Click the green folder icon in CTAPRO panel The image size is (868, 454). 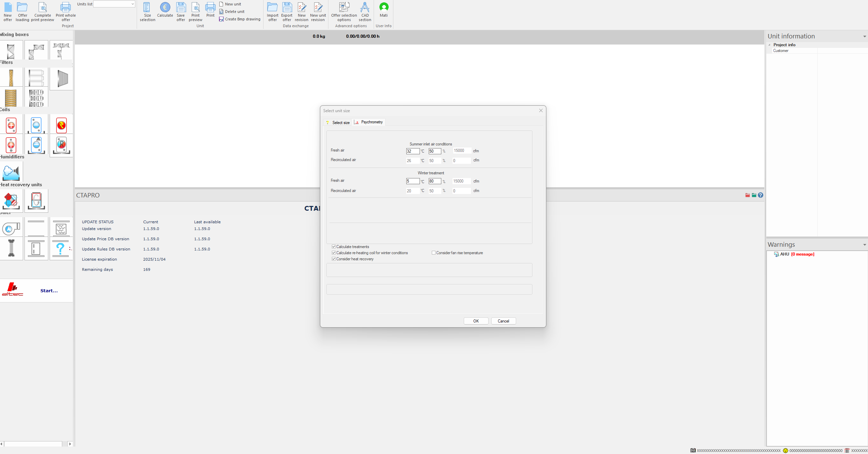pos(754,195)
